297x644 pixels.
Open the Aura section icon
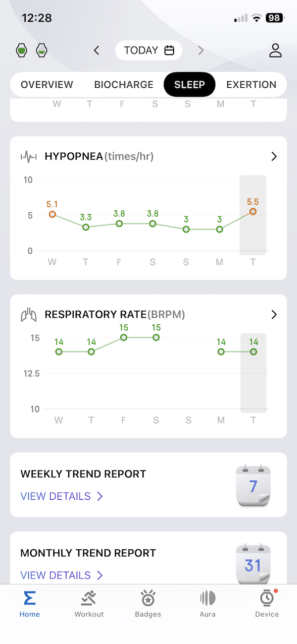tap(207, 598)
